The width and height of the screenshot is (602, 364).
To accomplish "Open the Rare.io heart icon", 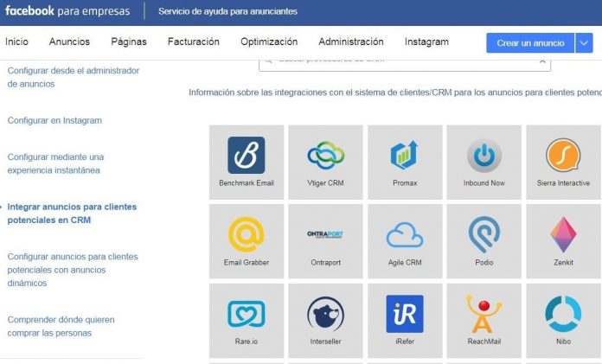I will tap(247, 314).
